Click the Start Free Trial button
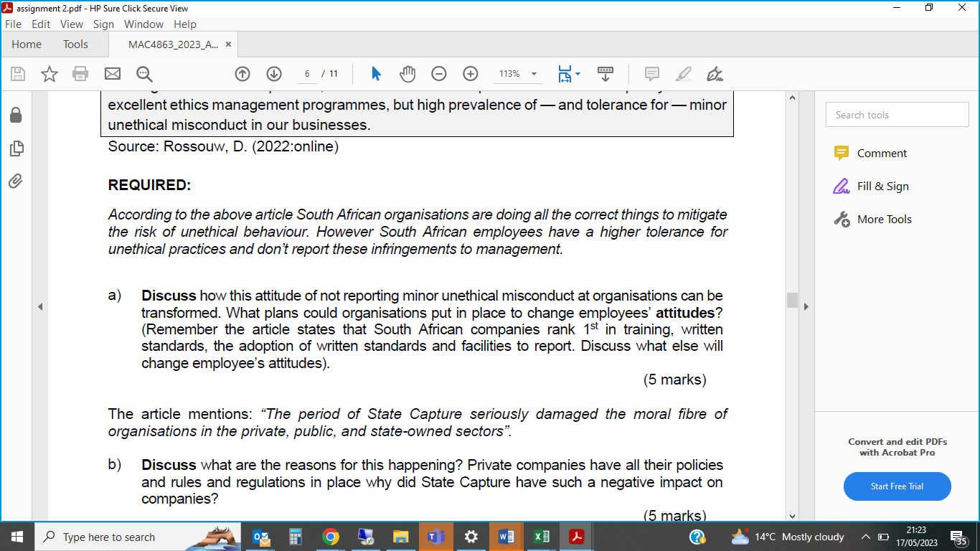Image resolution: width=980 pixels, height=551 pixels. coord(897,486)
